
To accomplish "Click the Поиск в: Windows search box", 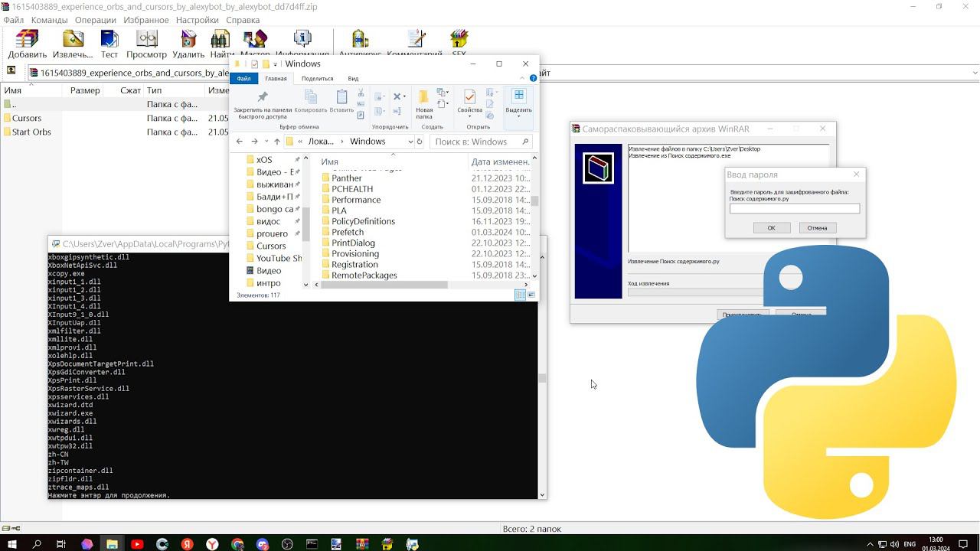I will (x=481, y=142).
